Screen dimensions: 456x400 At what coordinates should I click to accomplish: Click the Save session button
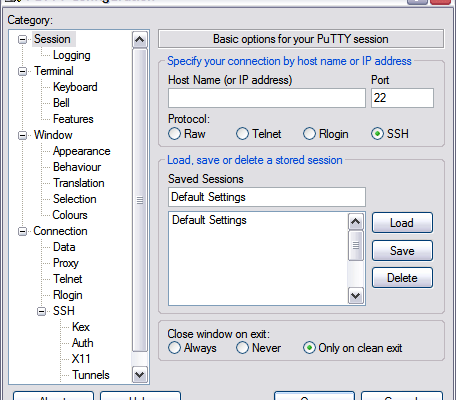point(402,250)
